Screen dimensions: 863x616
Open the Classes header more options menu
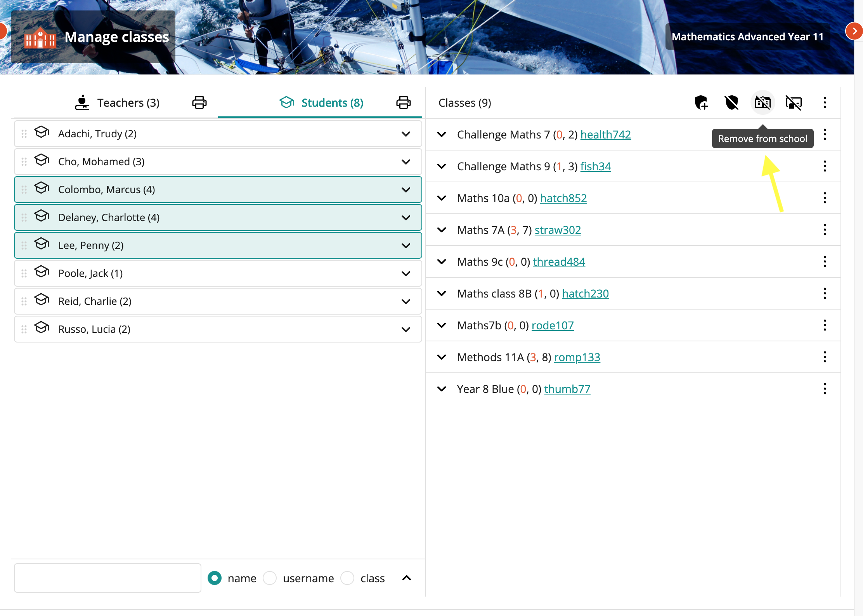pos(825,103)
